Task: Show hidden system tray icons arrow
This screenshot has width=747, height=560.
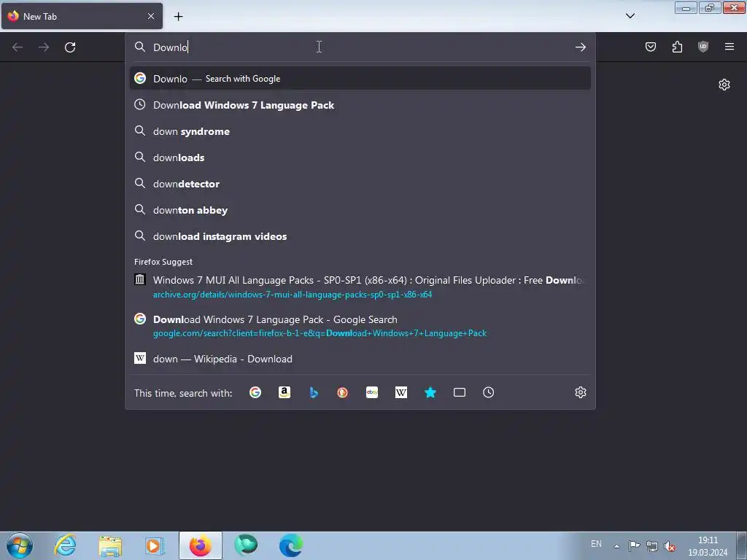Action: click(616, 546)
